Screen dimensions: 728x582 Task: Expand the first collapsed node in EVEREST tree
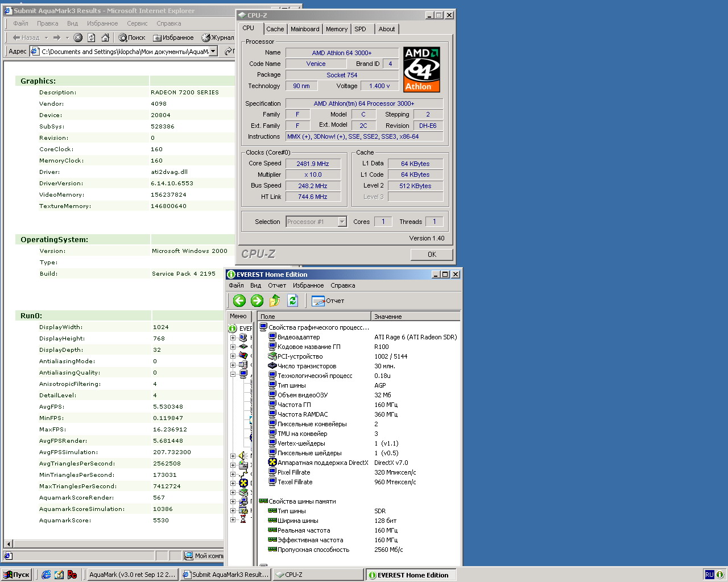coord(233,338)
